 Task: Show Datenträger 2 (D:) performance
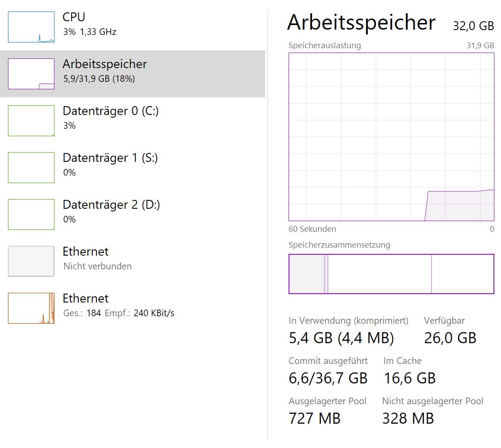click(111, 205)
